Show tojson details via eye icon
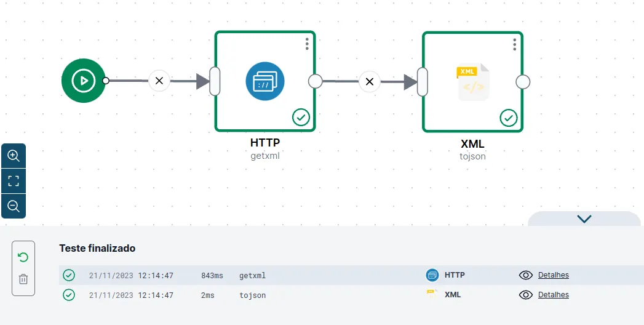The height and width of the screenshot is (325, 644). 526,295
